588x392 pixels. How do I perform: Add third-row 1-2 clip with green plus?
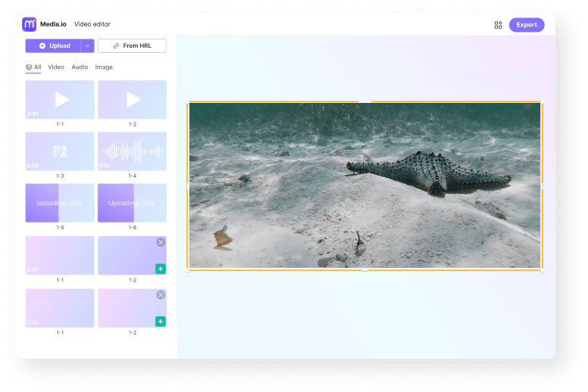coord(160,269)
